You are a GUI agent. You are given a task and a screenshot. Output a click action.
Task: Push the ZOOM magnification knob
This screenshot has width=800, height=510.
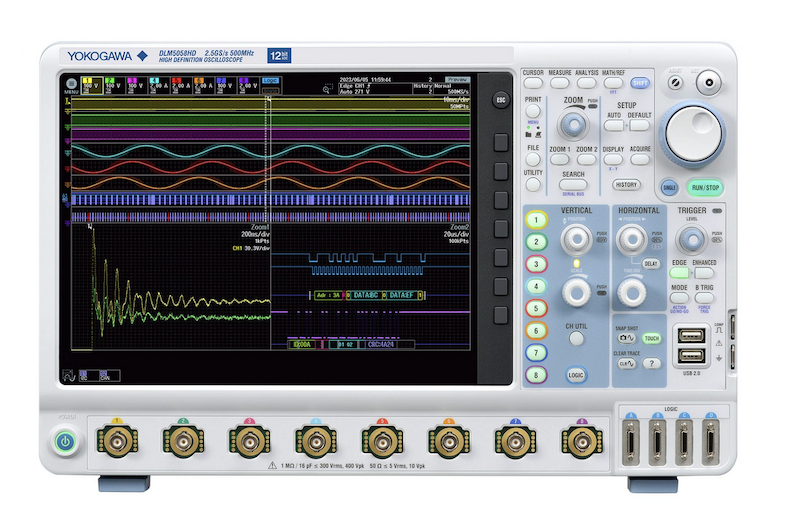573,125
